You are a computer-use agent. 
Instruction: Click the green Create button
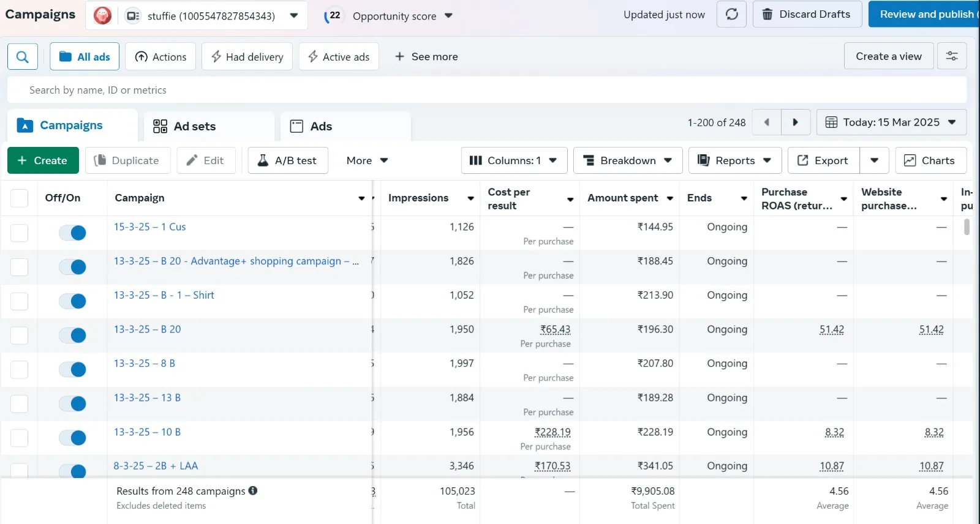[x=43, y=160]
